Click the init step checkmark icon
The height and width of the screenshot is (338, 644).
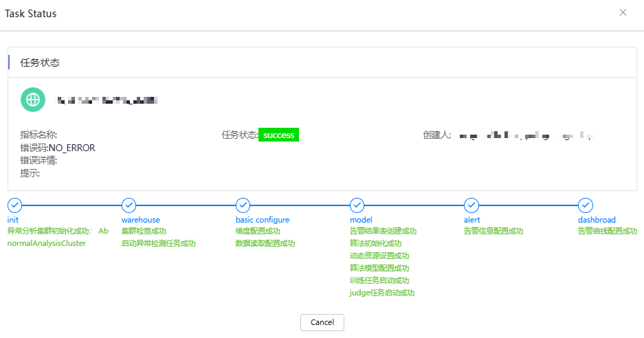click(14, 205)
